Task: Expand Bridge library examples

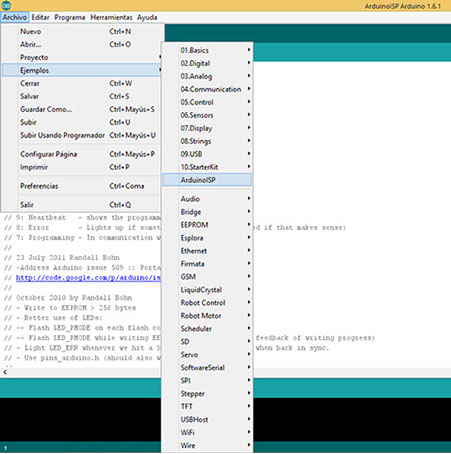Action: tap(207, 212)
